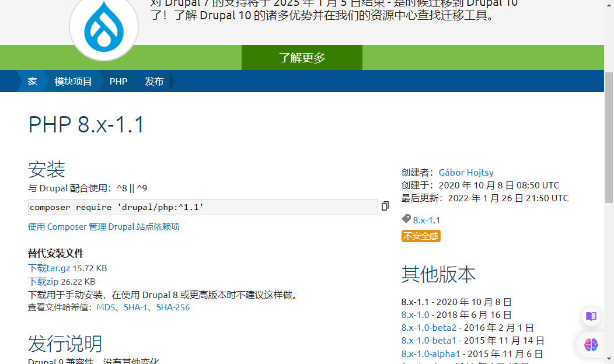This screenshot has height=364, width=614.
Task: Click text 8.x-1.1 - 2020 年 10 月 8 日
Action: pyautogui.click(x=456, y=302)
